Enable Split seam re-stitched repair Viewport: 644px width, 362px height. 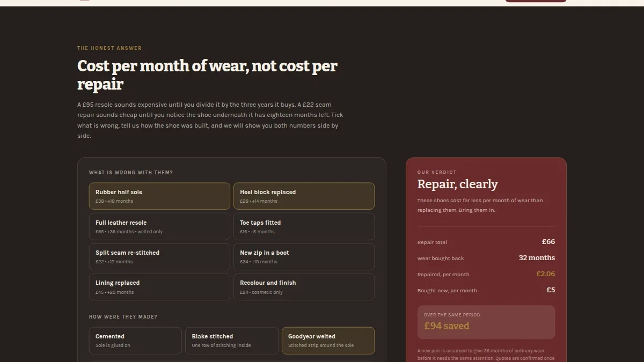[159, 257]
